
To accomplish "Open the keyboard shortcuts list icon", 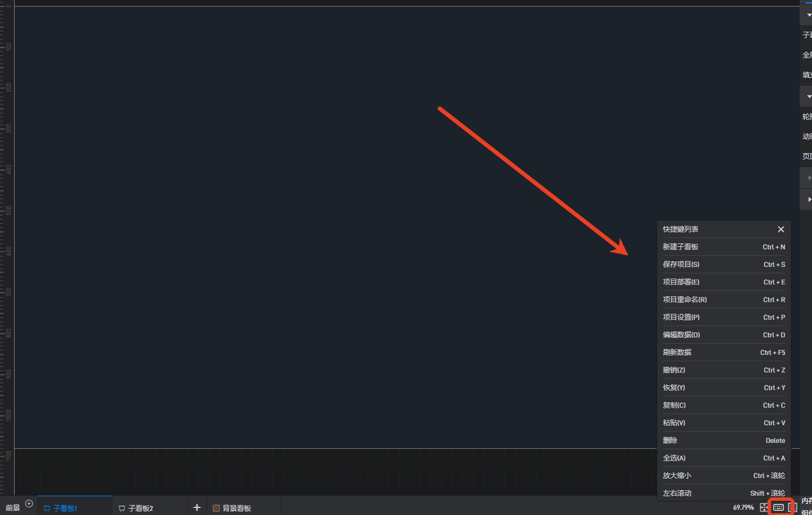I will (x=778, y=507).
